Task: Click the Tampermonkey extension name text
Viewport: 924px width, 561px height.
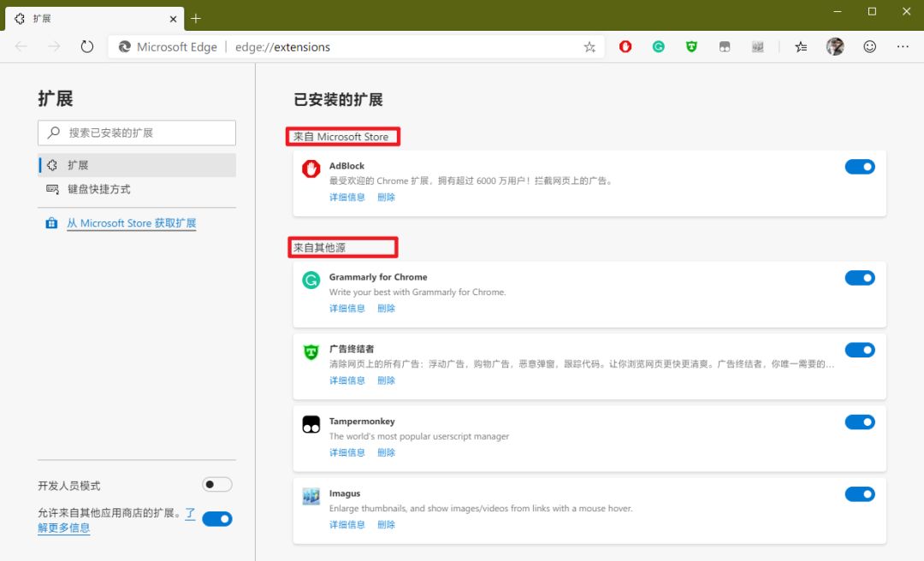Action: click(x=362, y=422)
